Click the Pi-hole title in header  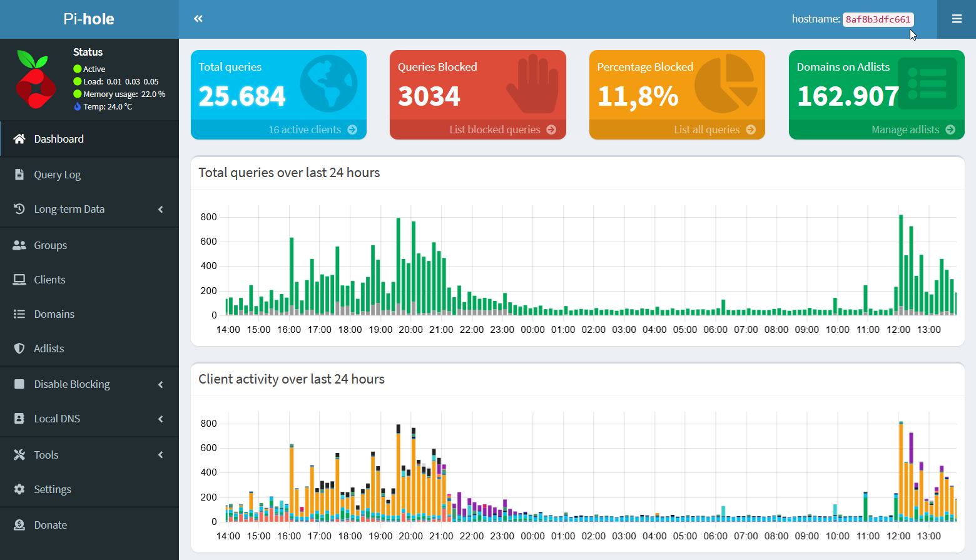(x=89, y=19)
